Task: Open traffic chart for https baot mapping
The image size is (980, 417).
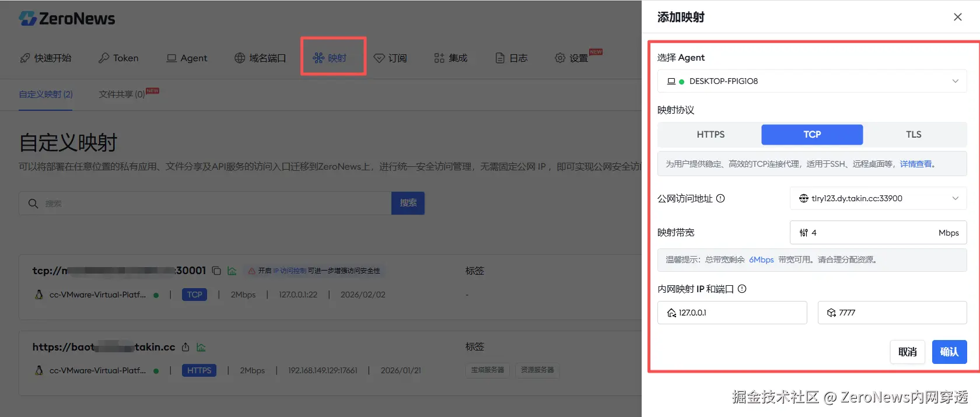Action: point(201,347)
